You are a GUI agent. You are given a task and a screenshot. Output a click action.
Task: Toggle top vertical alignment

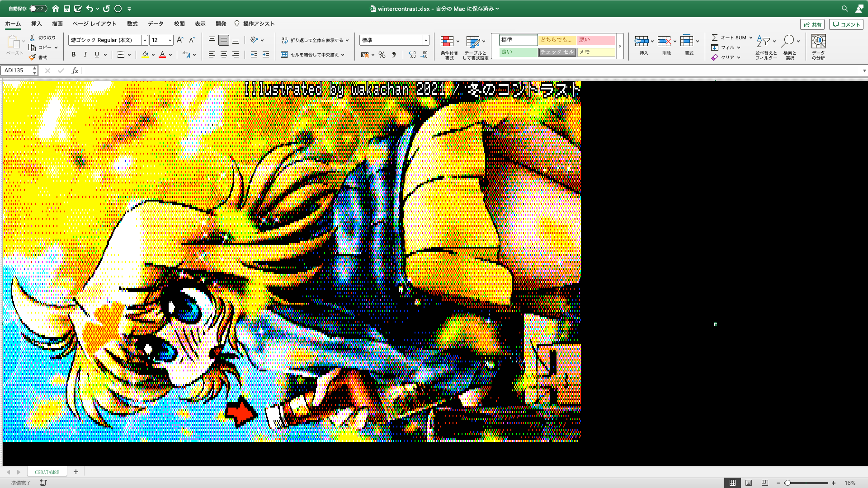[x=212, y=40]
